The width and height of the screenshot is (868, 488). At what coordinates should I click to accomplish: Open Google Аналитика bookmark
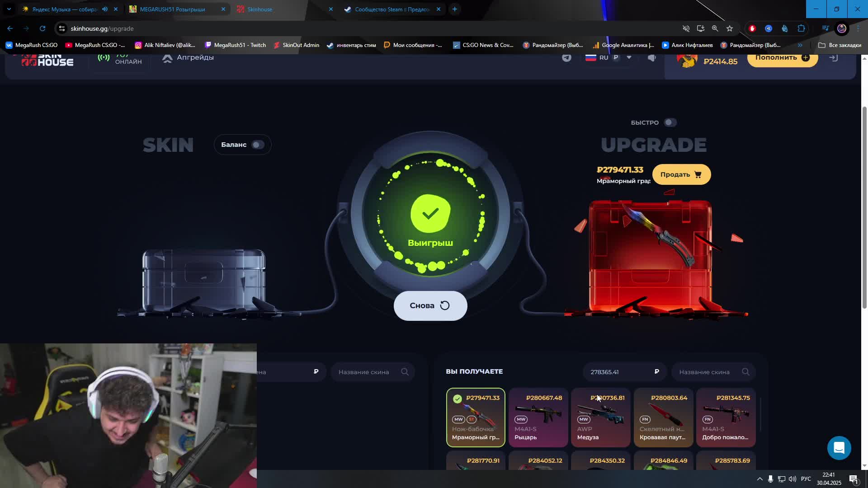coord(623,45)
